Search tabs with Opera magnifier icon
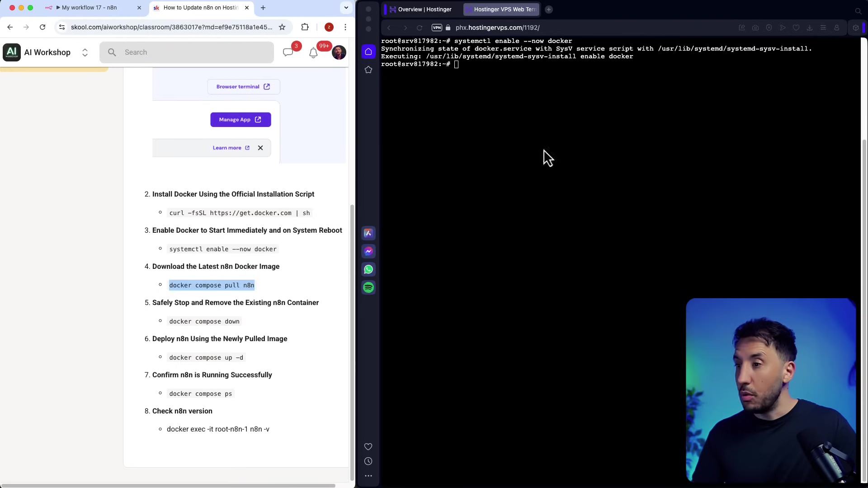 pyautogui.click(x=858, y=11)
